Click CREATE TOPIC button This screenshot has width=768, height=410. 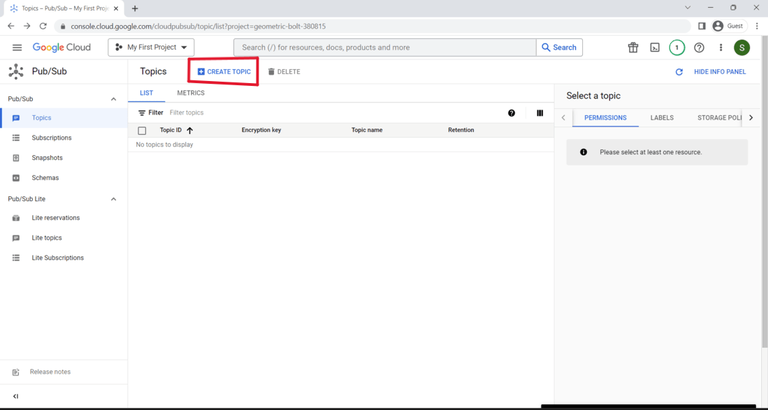click(x=224, y=72)
